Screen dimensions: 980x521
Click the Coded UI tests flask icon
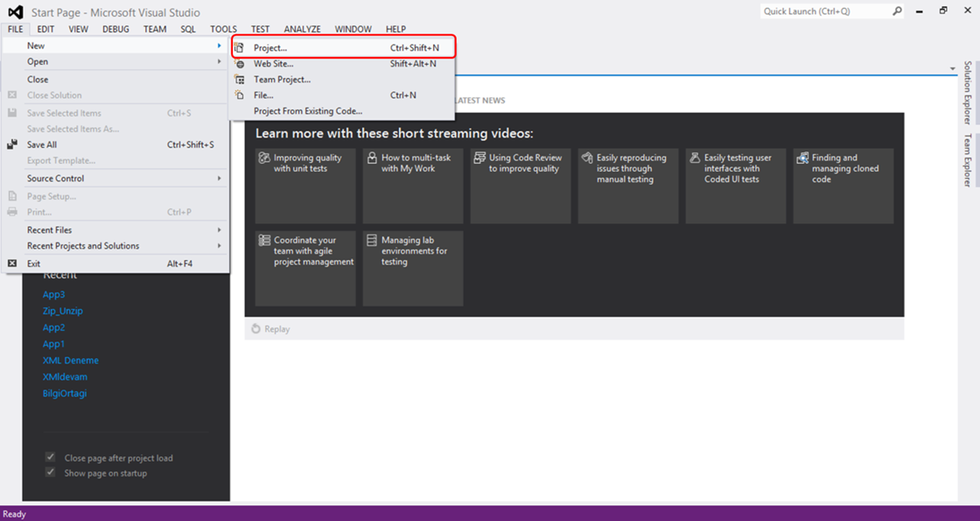[695, 158]
